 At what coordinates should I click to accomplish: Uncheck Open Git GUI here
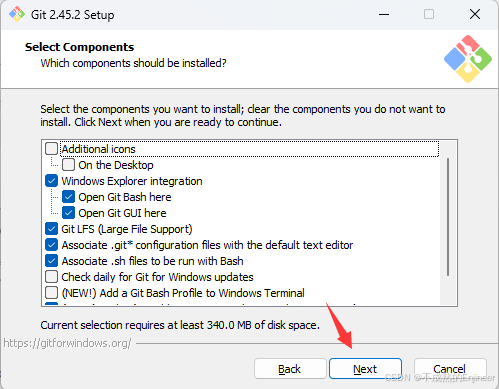(68, 213)
